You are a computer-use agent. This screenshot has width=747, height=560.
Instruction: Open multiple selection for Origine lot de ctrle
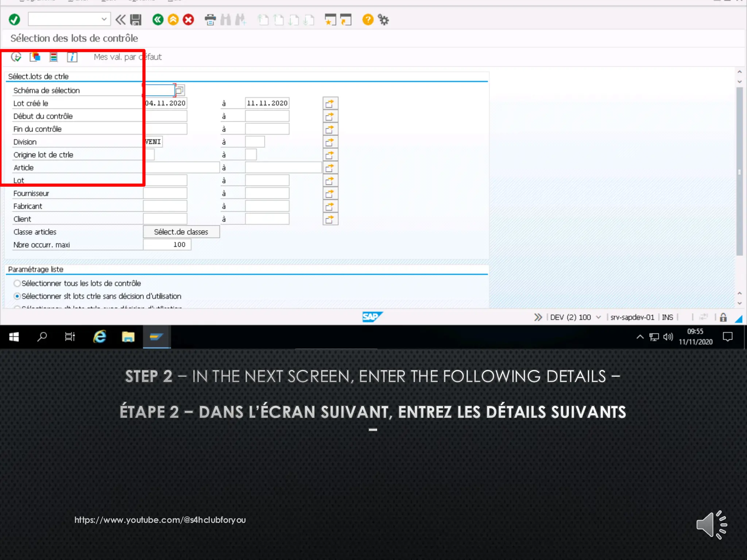330,155
